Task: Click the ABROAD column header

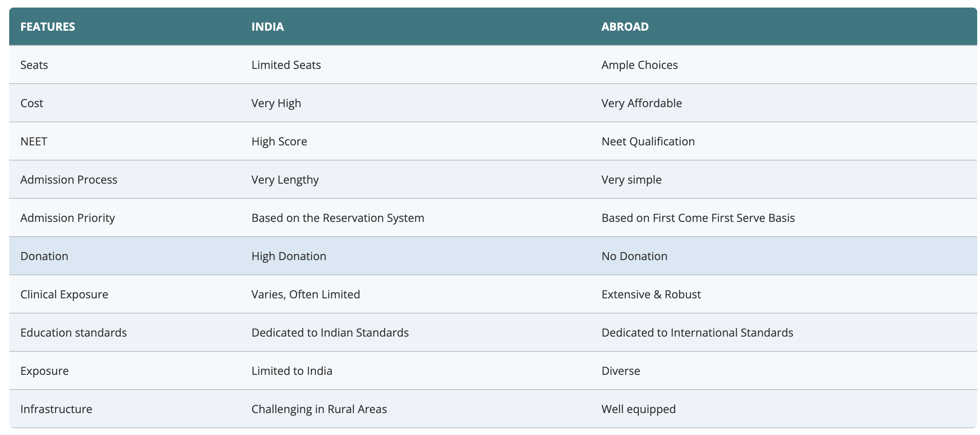Action: 625,27
